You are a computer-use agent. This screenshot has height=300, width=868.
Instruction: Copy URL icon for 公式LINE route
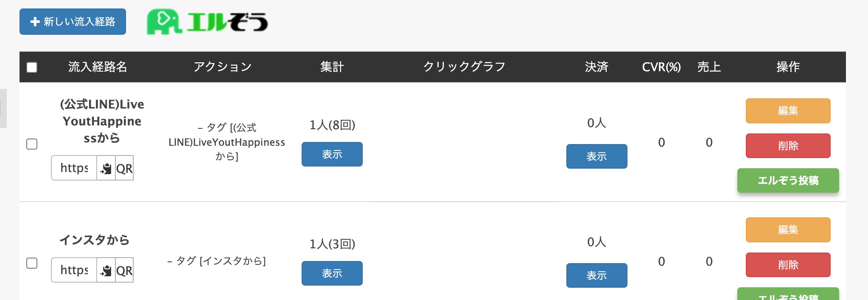106,168
